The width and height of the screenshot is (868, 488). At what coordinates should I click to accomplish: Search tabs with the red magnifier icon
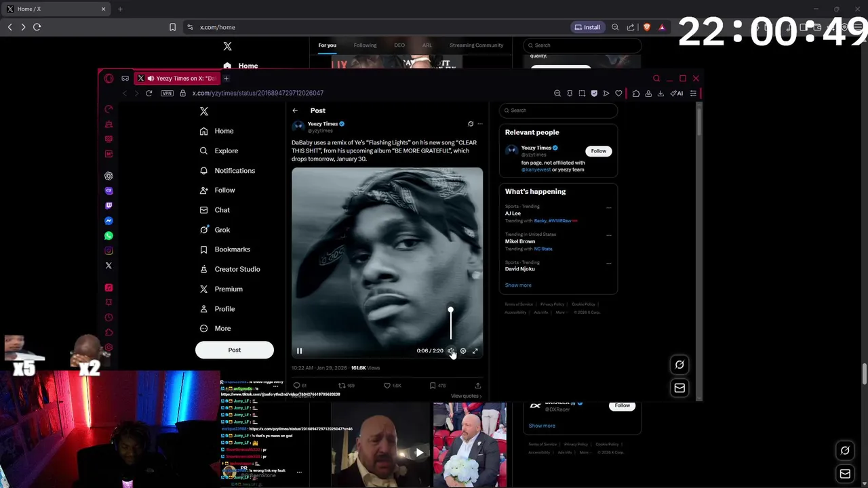[x=656, y=79]
